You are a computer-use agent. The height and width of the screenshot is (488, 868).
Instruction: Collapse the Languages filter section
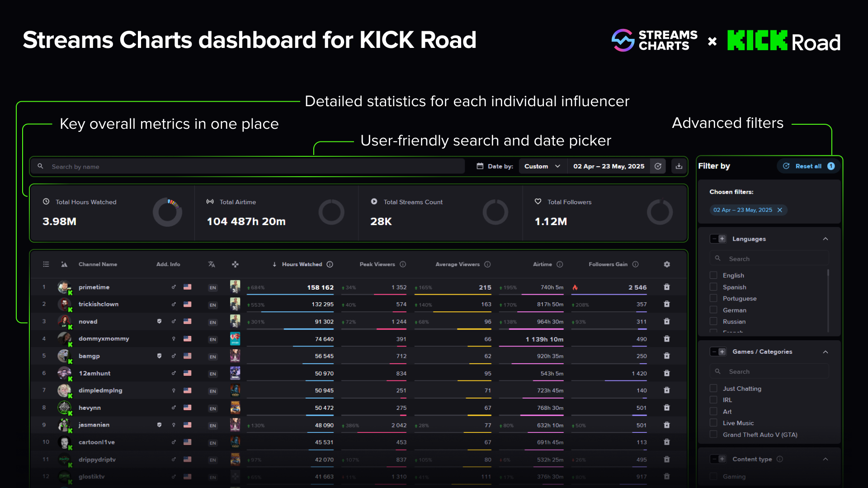826,239
